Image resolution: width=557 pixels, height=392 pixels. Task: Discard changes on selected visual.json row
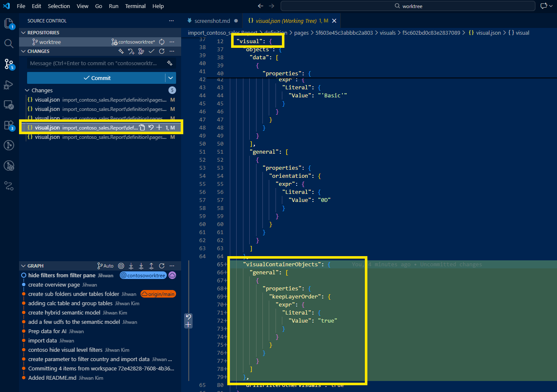[151, 127]
